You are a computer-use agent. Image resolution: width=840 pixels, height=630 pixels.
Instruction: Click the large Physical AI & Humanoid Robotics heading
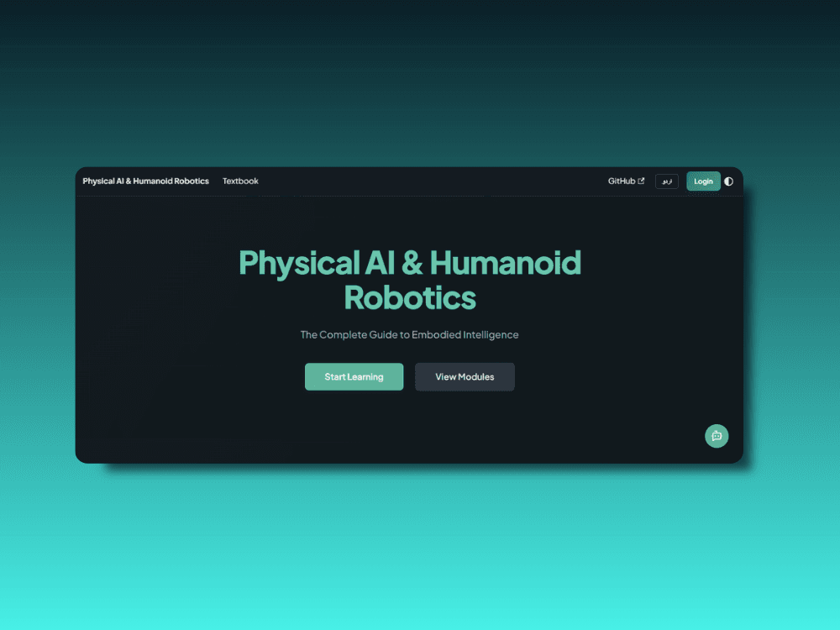(410, 280)
